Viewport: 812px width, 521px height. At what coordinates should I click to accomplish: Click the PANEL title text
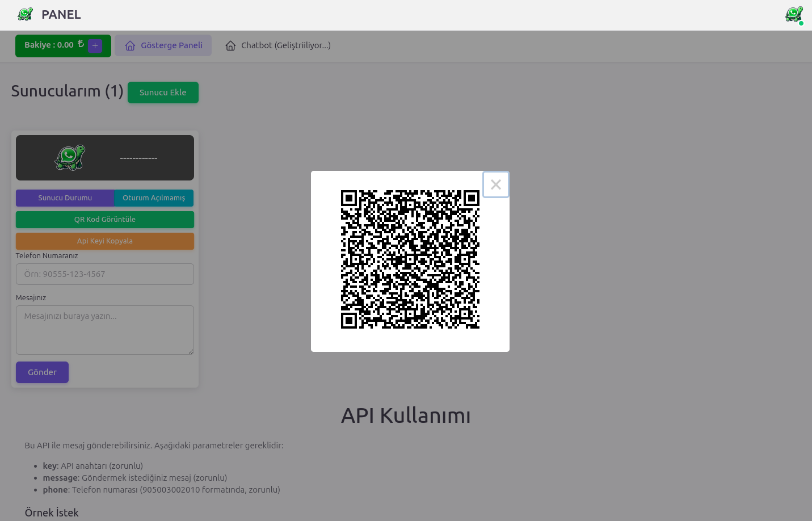[x=61, y=15]
